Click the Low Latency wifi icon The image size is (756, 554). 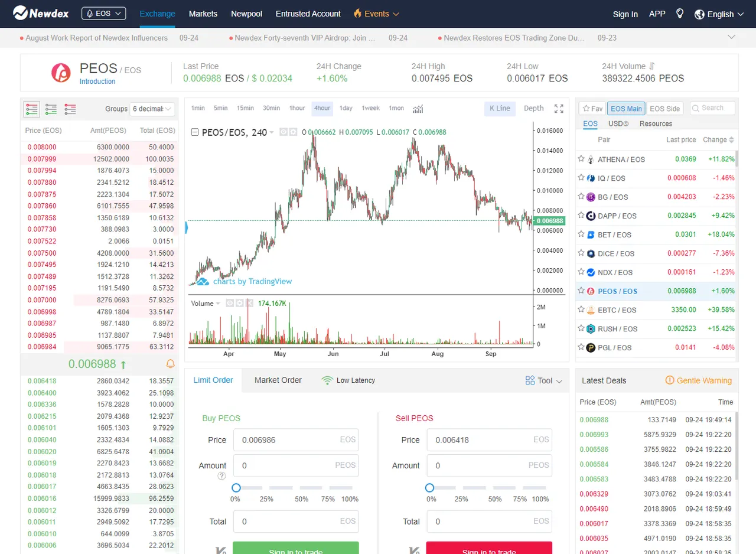click(327, 380)
